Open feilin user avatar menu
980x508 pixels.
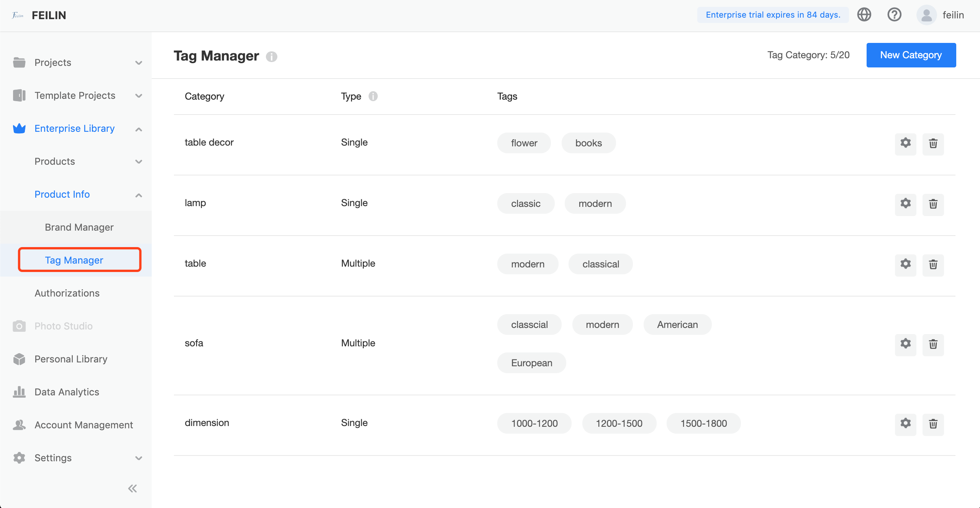(x=926, y=15)
